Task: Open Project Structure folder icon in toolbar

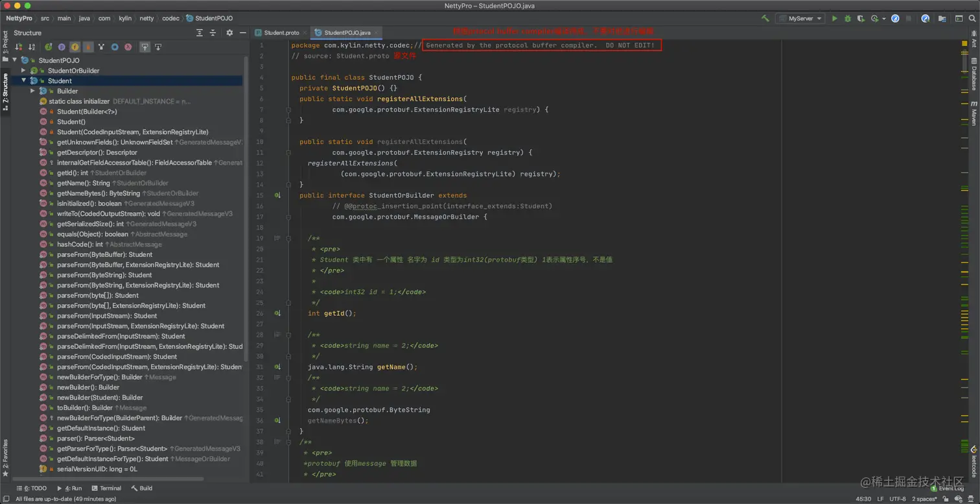Action: (942, 18)
